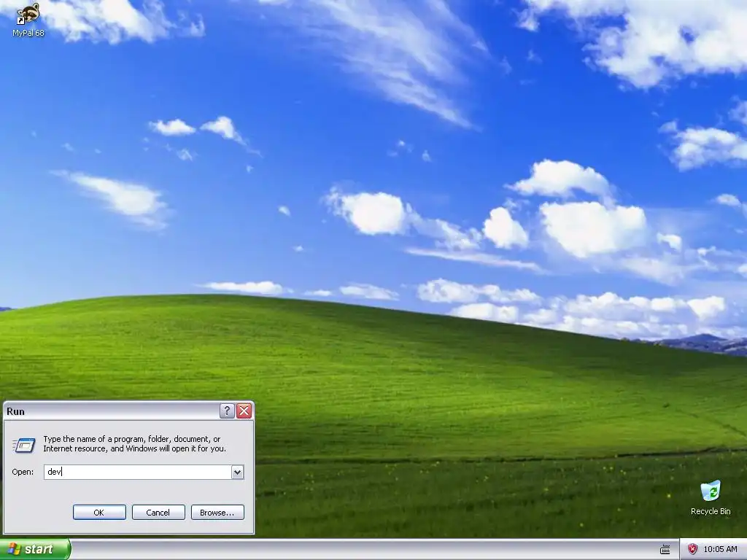This screenshot has height=560, width=747.
Task: Open the Start menu
Action: (x=35, y=550)
